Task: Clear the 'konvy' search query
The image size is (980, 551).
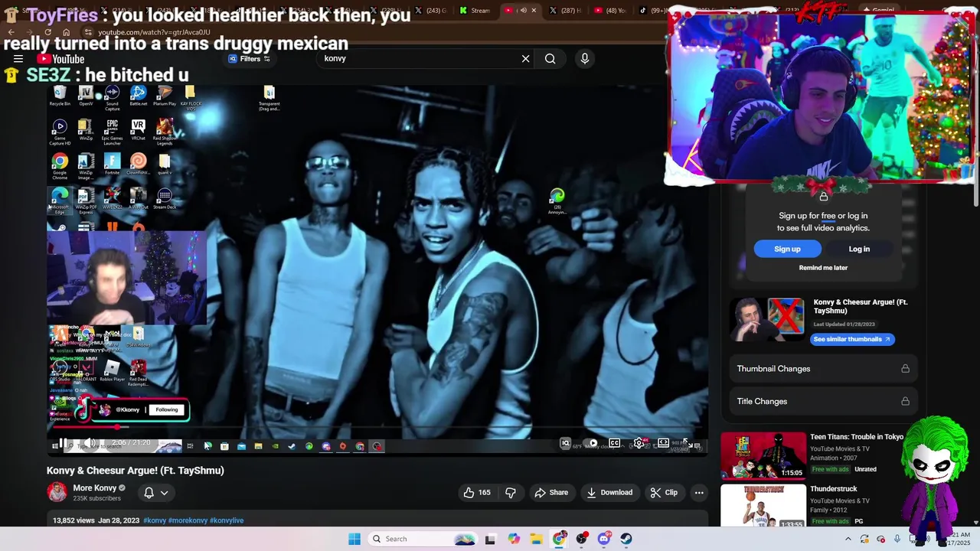Action: tap(525, 59)
